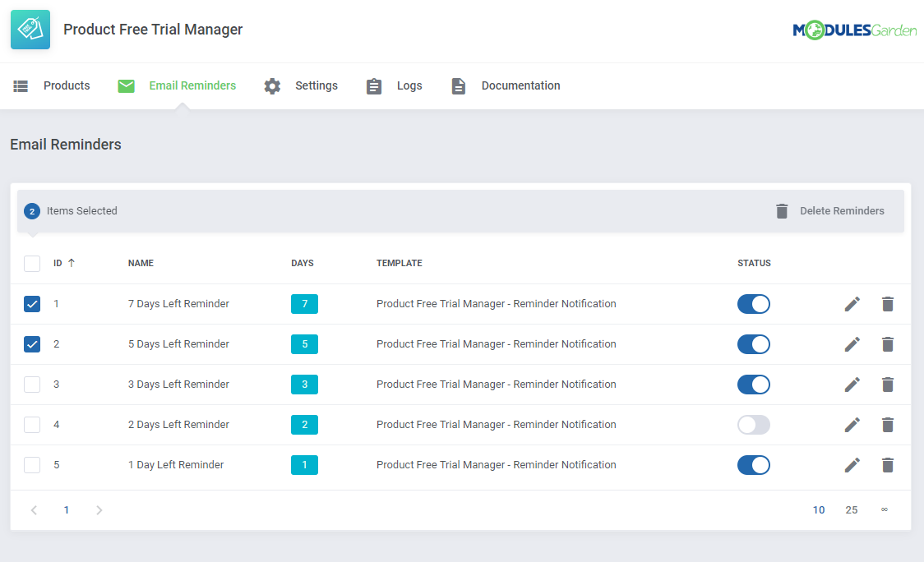Click '7 Days Left Reminder' name text
Image resolution: width=924 pixels, height=562 pixels.
click(178, 304)
